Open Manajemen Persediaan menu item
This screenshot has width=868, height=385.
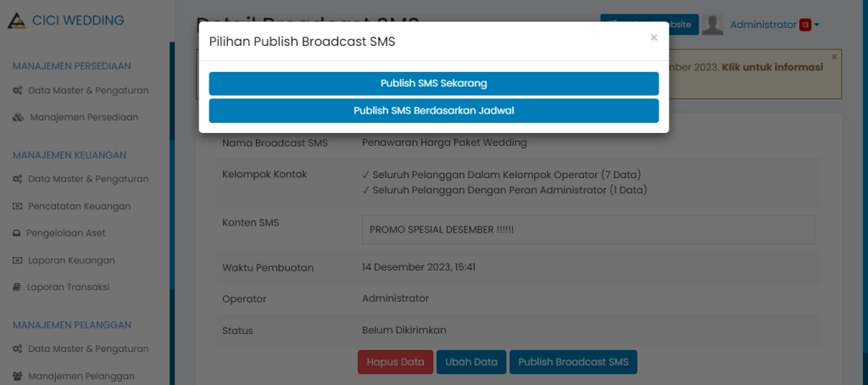84,117
